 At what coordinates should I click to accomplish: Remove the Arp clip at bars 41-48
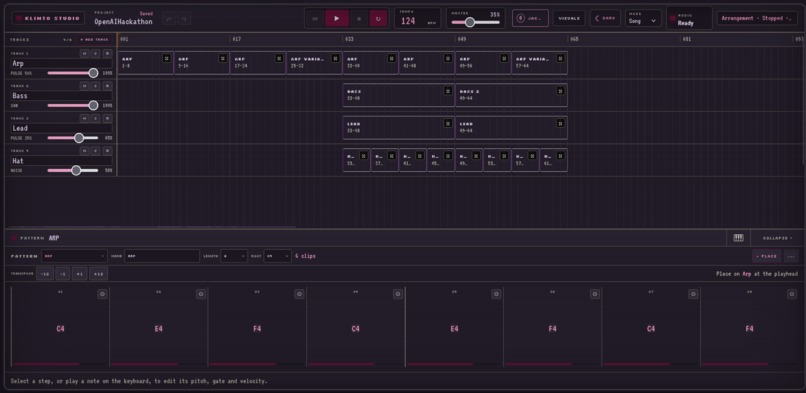click(448, 58)
